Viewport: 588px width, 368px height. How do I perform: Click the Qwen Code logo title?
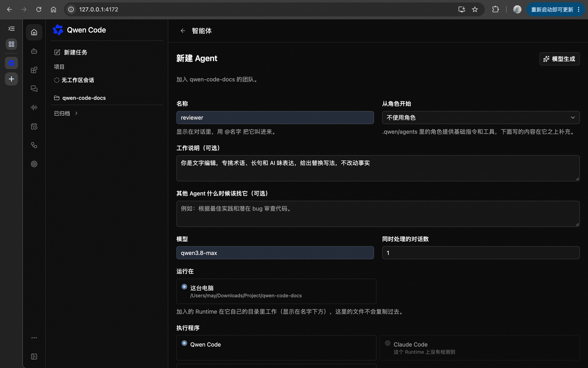(x=79, y=30)
